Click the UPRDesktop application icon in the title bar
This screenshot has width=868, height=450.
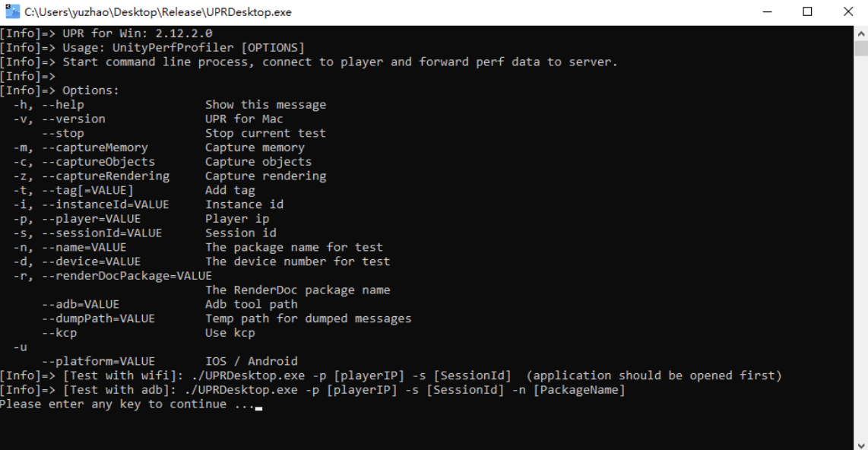[x=9, y=11]
